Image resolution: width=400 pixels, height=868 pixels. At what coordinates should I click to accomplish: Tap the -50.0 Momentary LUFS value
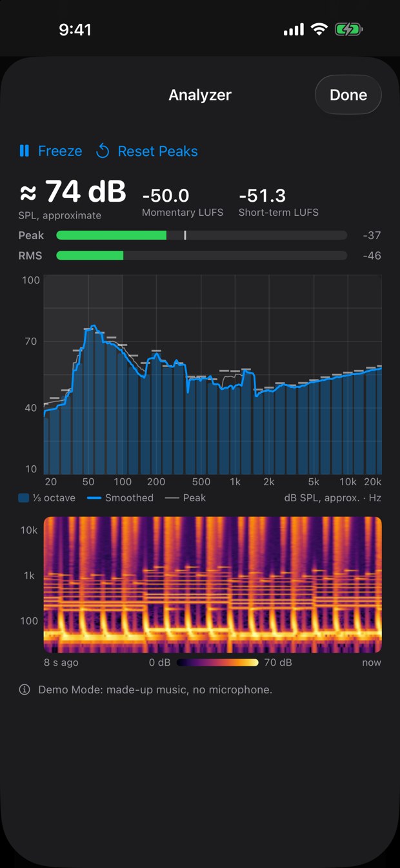(166, 195)
